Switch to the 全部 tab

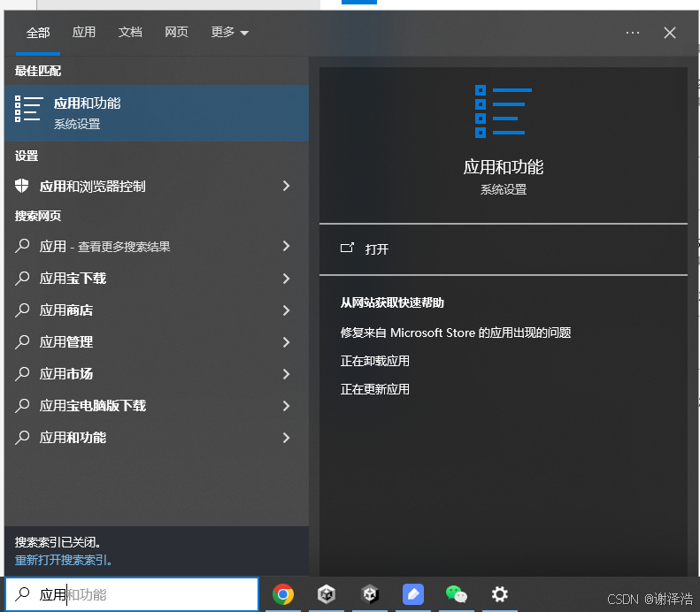[x=38, y=33]
